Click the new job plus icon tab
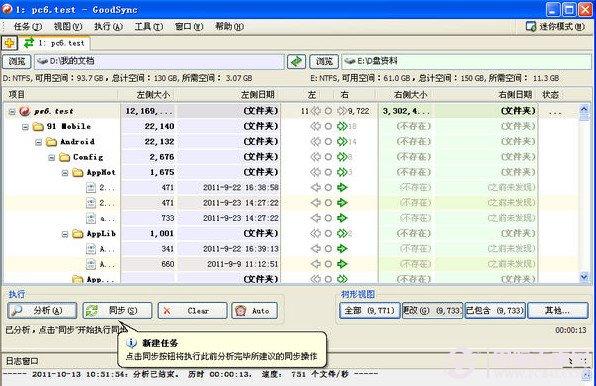This screenshot has width=596, height=386. (x=10, y=43)
